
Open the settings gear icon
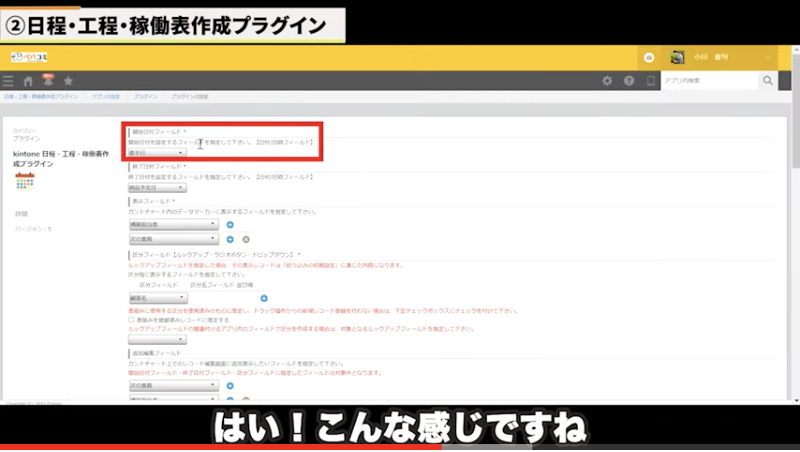[x=607, y=81]
